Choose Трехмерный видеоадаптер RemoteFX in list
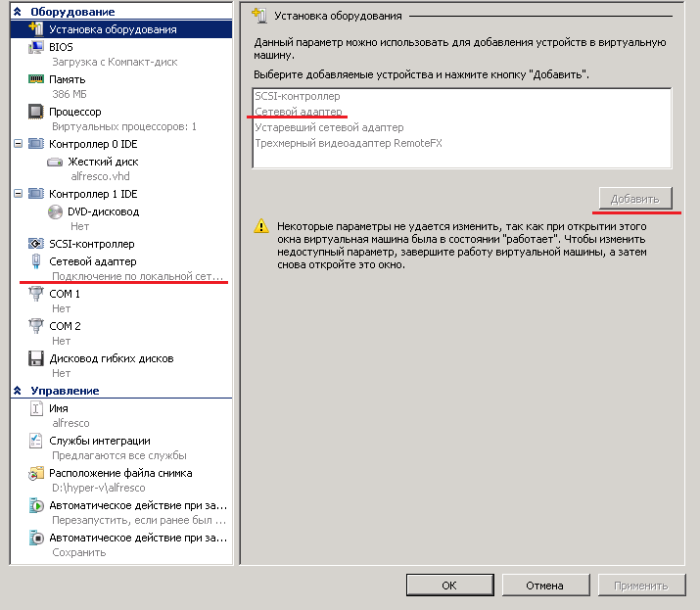The width and height of the screenshot is (700, 610). pyautogui.click(x=349, y=143)
